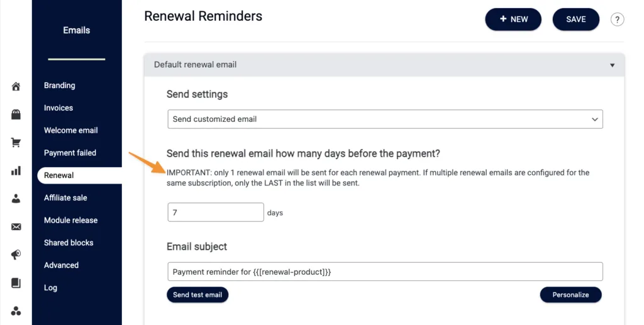Focus the days before payment field
This screenshot has width=644, height=325.
pos(216,212)
